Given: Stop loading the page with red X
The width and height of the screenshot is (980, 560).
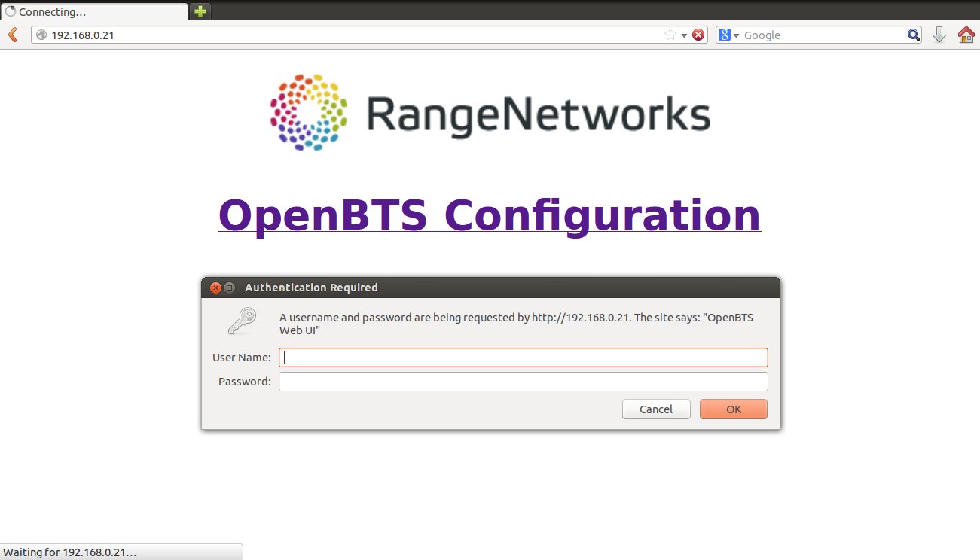Looking at the screenshot, I should point(698,35).
